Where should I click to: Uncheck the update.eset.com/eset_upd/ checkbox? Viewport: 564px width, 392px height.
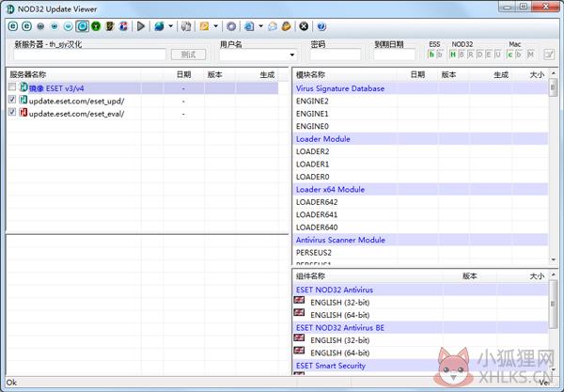12,100
